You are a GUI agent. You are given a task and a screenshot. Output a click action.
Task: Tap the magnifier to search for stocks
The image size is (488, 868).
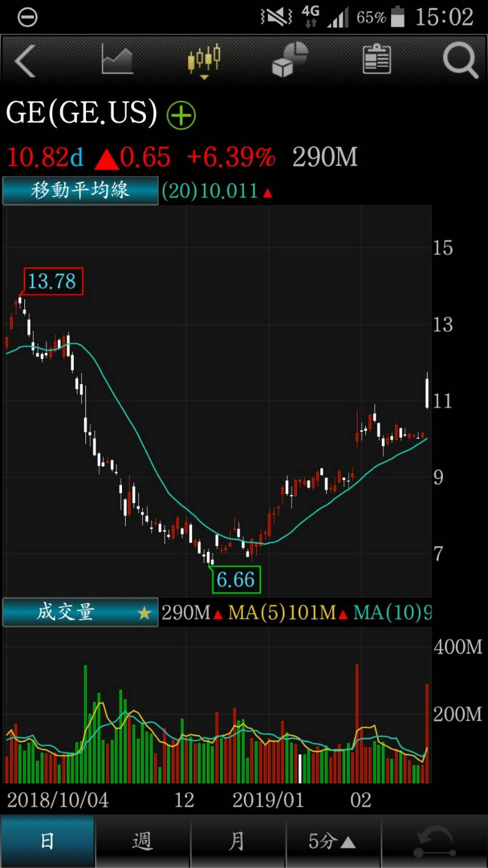[x=460, y=61]
